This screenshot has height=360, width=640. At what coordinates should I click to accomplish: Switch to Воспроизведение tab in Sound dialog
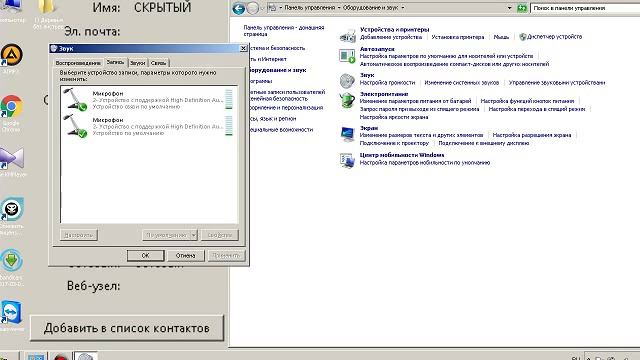pyautogui.click(x=78, y=63)
